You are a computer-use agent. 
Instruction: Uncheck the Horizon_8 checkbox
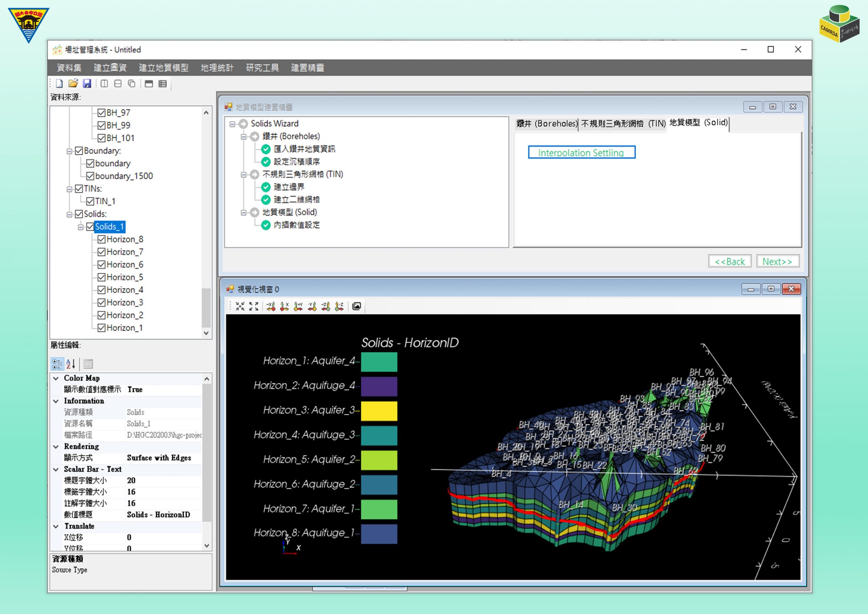(101, 239)
